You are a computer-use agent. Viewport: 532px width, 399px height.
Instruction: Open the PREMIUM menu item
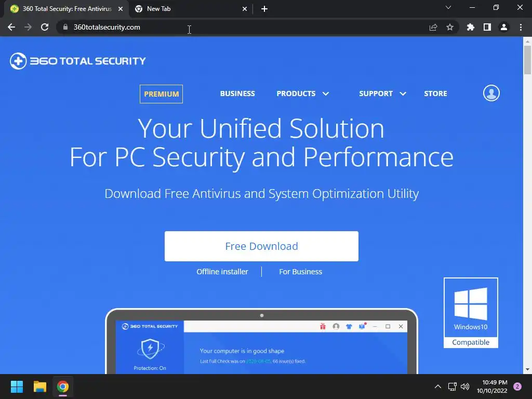pos(161,94)
